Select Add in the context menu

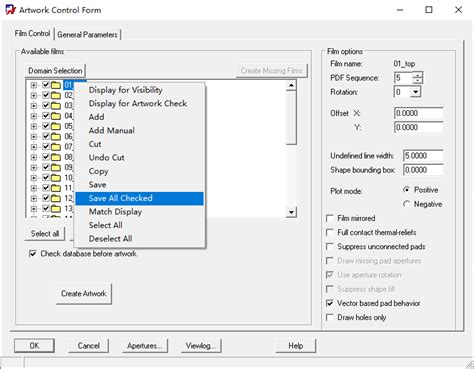tap(139, 117)
